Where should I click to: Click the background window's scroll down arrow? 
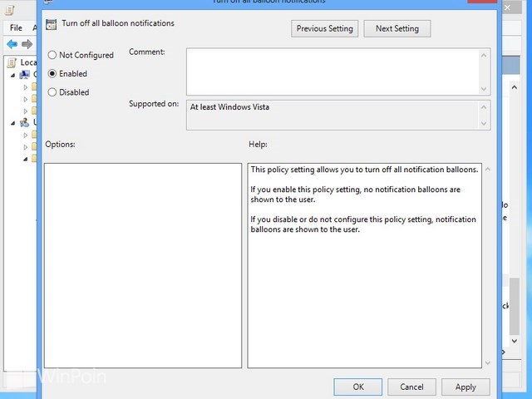point(515,341)
